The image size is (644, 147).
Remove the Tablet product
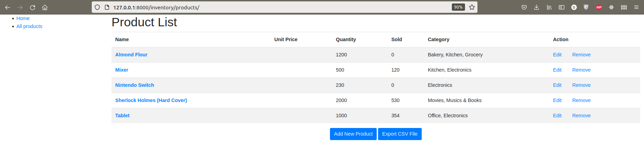[581, 116]
